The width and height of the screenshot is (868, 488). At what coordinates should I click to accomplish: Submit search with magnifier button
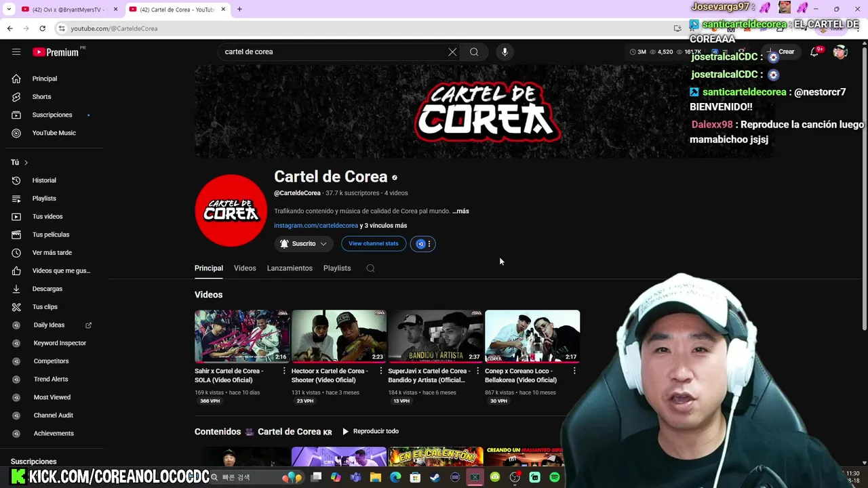pyautogui.click(x=474, y=52)
